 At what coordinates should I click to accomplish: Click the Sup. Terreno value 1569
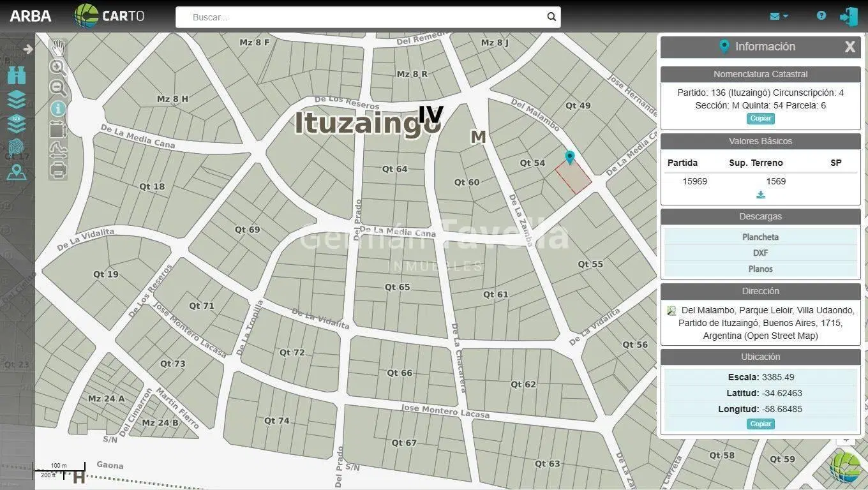[x=776, y=181]
